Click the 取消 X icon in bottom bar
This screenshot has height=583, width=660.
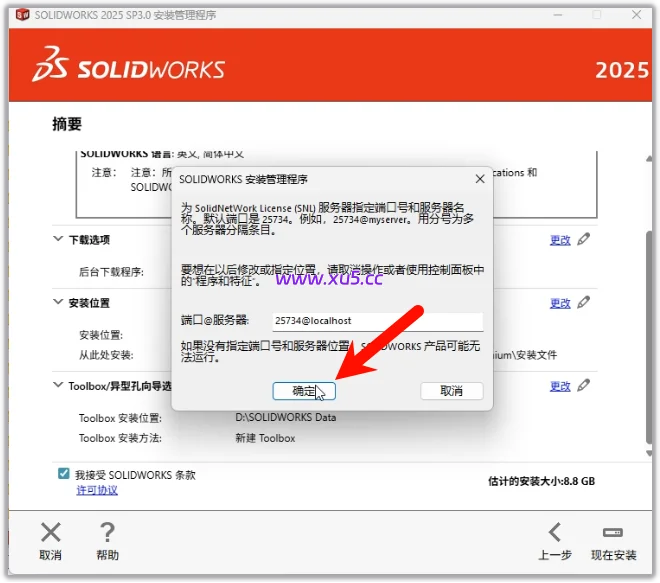click(x=50, y=533)
